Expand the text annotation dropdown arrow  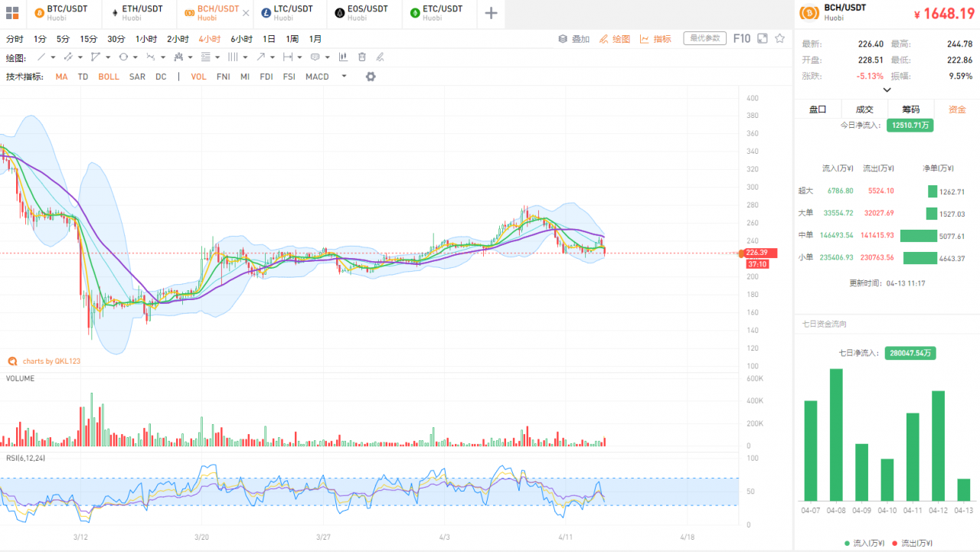[x=328, y=57]
